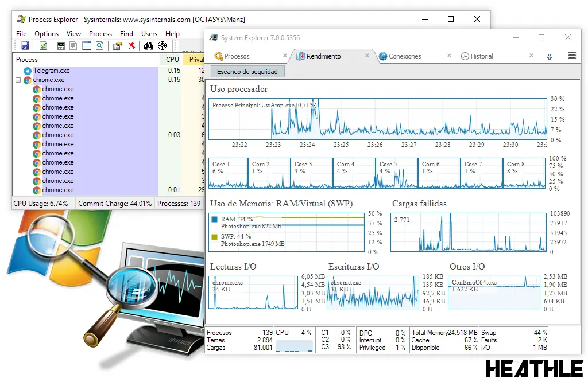
Task: Click the Processes: 139 status entry
Action: click(x=179, y=204)
